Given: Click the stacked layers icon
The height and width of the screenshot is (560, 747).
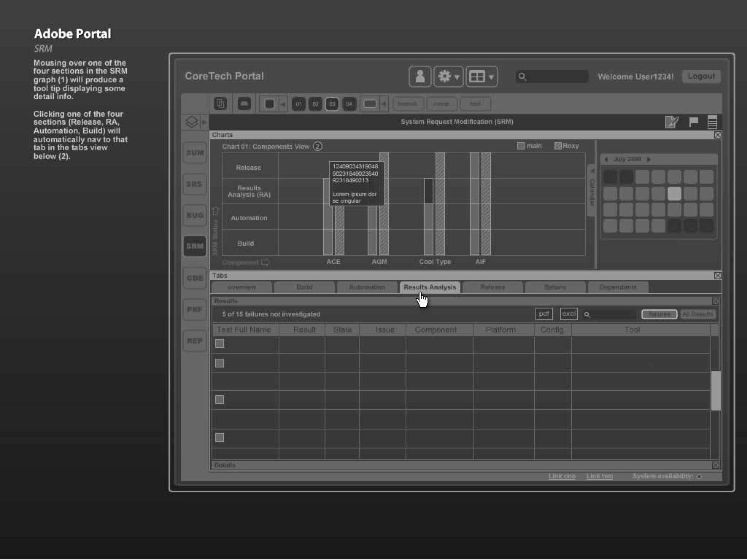Looking at the screenshot, I should (x=192, y=122).
